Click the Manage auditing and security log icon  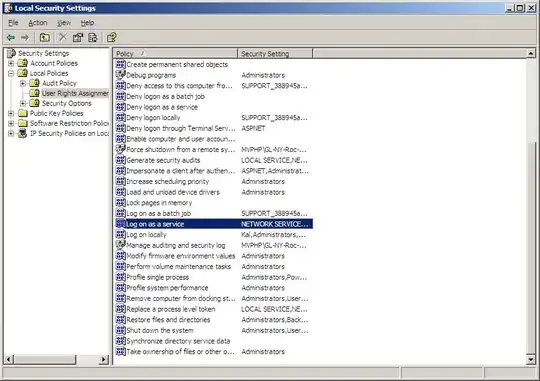pos(120,245)
